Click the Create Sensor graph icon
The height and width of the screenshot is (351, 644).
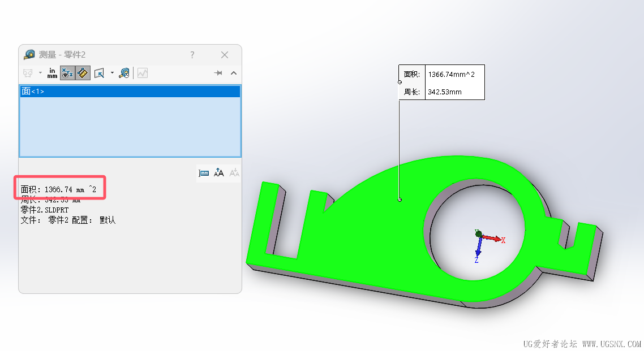point(143,73)
